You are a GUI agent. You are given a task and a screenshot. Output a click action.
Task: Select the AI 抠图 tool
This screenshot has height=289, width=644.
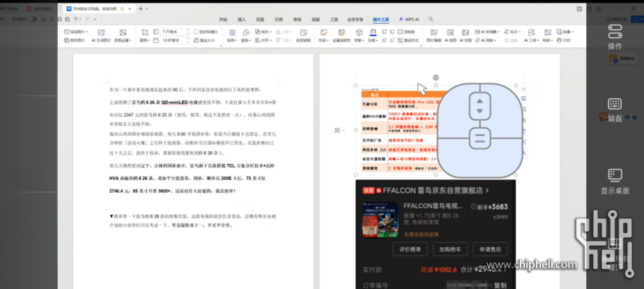tap(452, 32)
